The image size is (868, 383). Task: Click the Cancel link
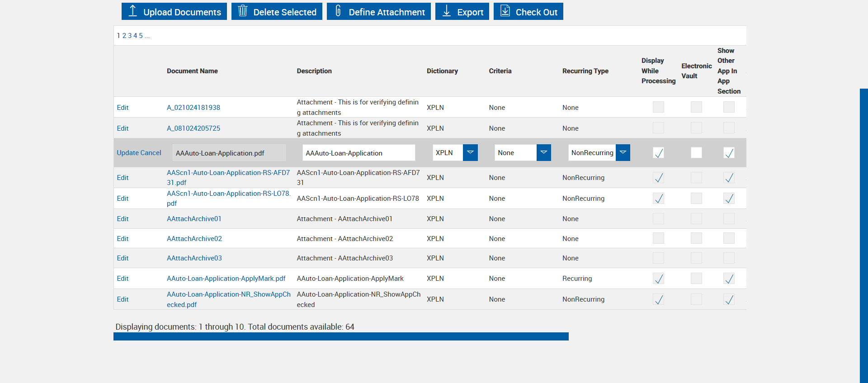[151, 153]
